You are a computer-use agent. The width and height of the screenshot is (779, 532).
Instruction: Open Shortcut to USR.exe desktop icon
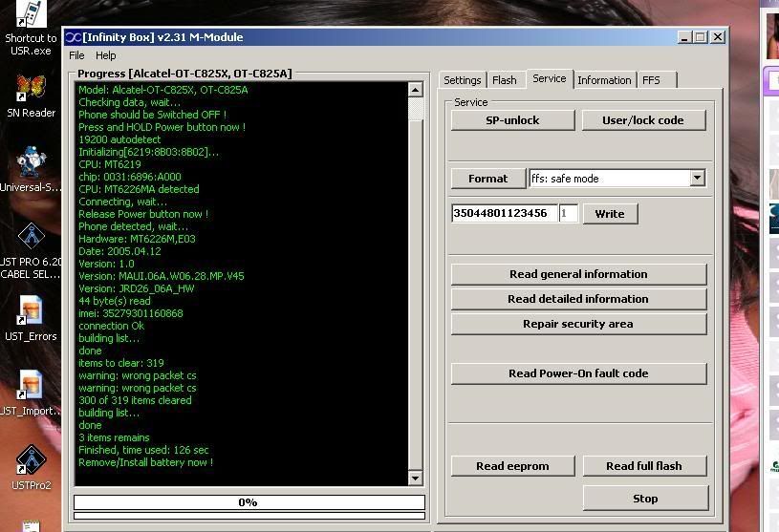(32, 17)
